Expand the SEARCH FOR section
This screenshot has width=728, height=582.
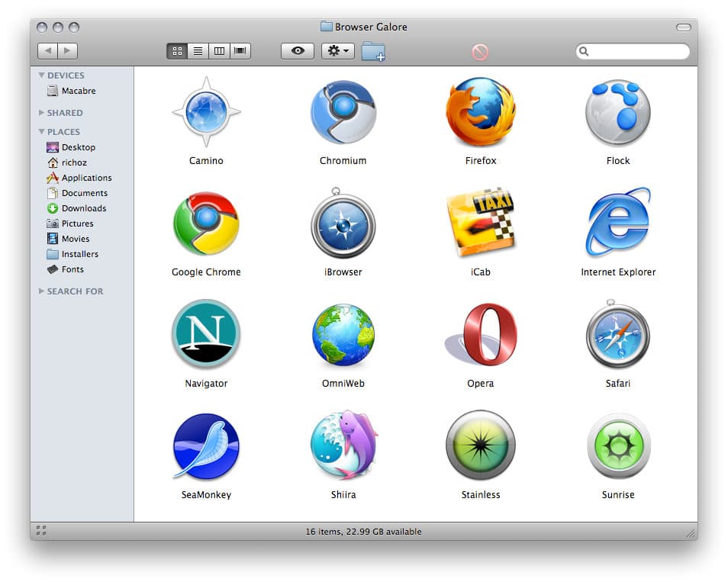pos(41,291)
